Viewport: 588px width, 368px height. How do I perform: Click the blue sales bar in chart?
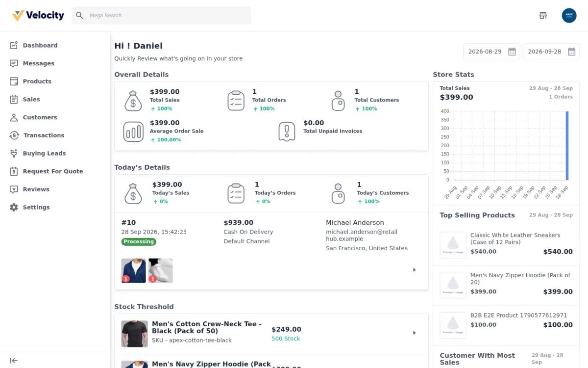(x=567, y=146)
